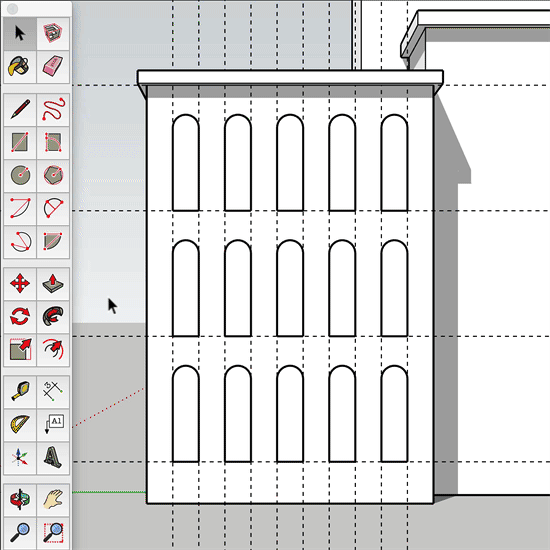Activate the Dimension tool
The height and width of the screenshot is (550, 550).
click(x=53, y=391)
